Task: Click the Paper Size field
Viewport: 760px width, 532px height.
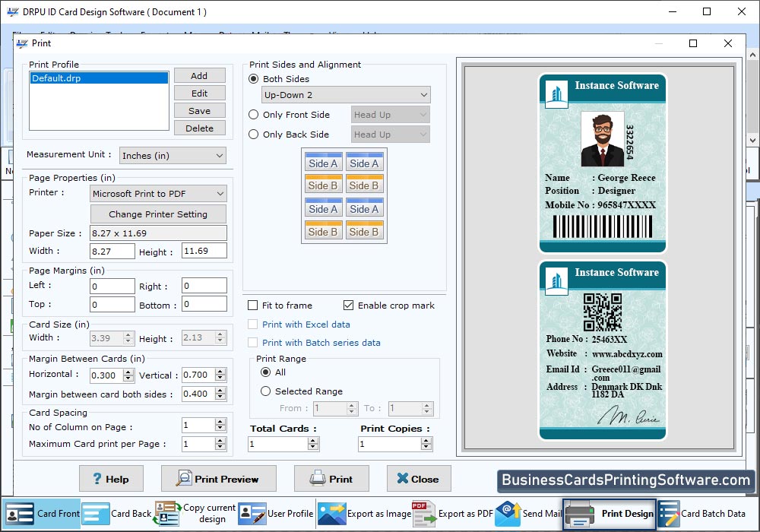Action: pyautogui.click(x=159, y=233)
